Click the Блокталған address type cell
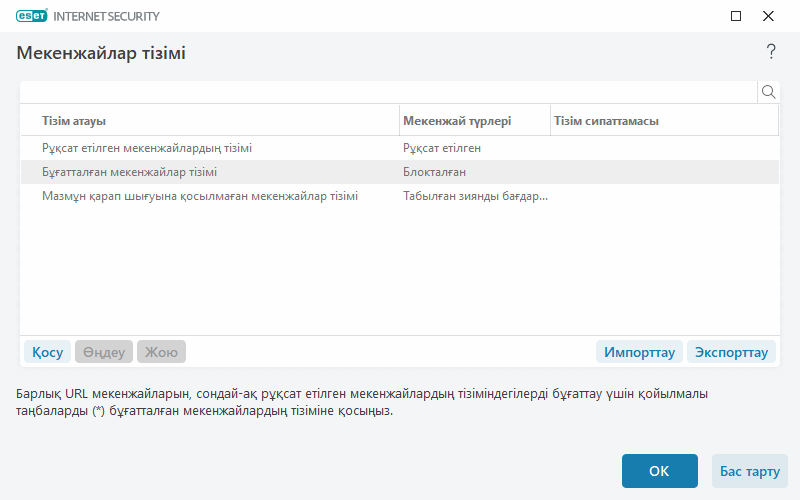The width and height of the screenshot is (800, 500). [435, 172]
